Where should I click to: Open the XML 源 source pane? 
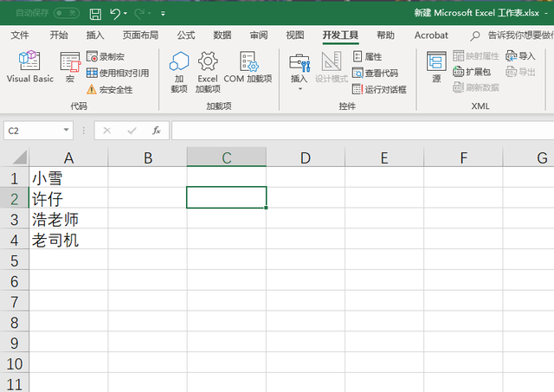[436, 67]
